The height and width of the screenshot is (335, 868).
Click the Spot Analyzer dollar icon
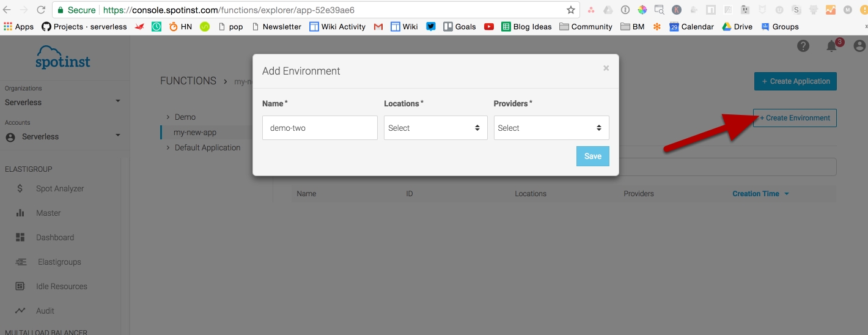click(x=20, y=189)
